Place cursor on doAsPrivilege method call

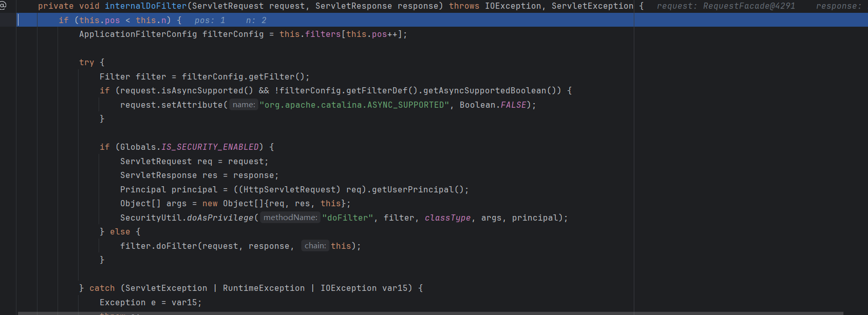pyautogui.click(x=220, y=218)
